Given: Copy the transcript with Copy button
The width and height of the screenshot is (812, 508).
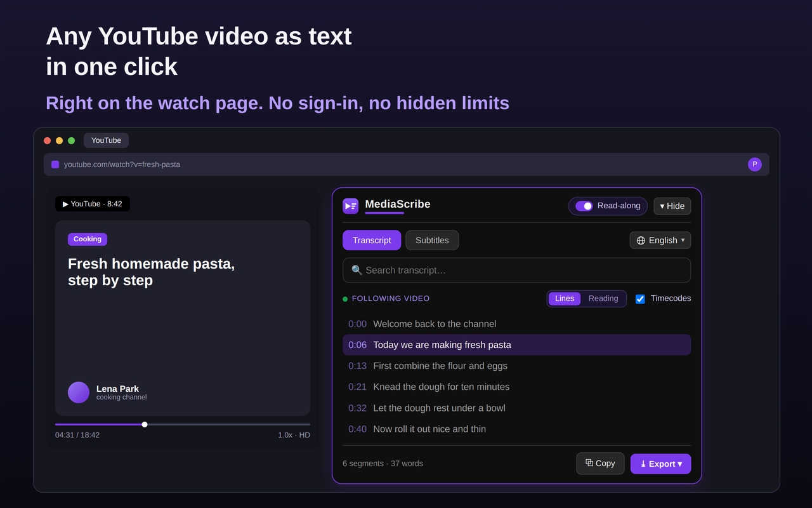Looking at the screenshot, I should pos(600,464).
